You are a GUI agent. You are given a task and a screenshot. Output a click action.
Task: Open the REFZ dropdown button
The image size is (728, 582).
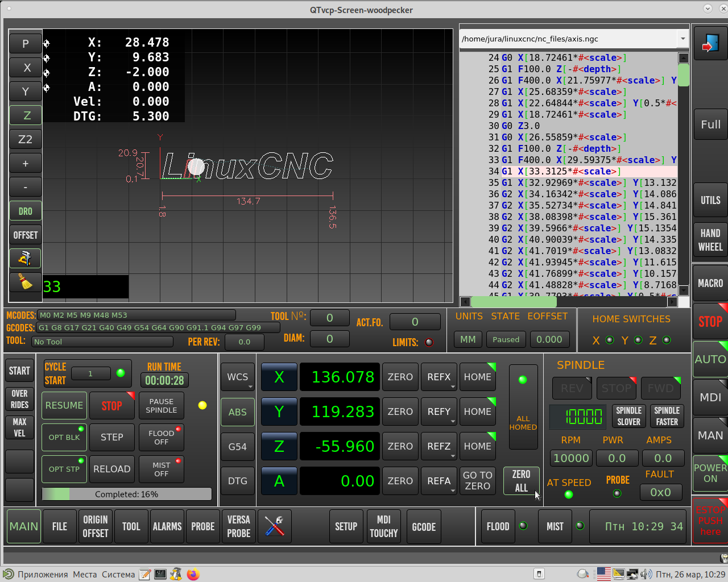click(439, 446)
